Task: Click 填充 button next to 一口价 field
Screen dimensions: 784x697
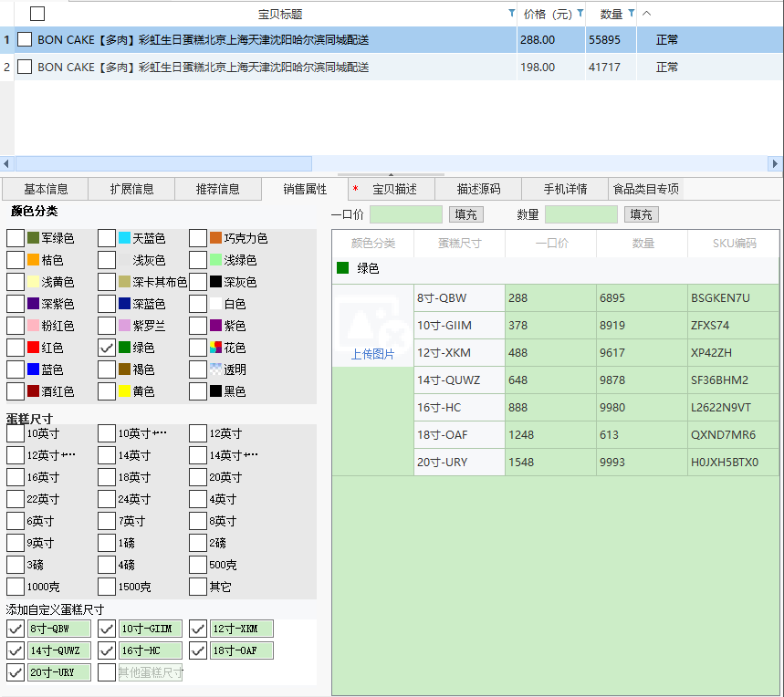Action: coord(465,214)
